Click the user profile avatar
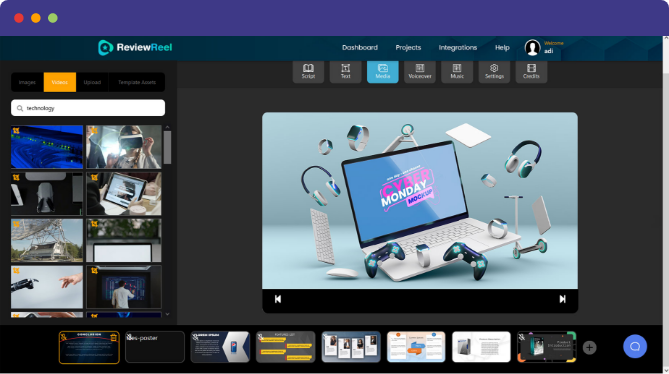669x374 pixels. coord(532,47)
